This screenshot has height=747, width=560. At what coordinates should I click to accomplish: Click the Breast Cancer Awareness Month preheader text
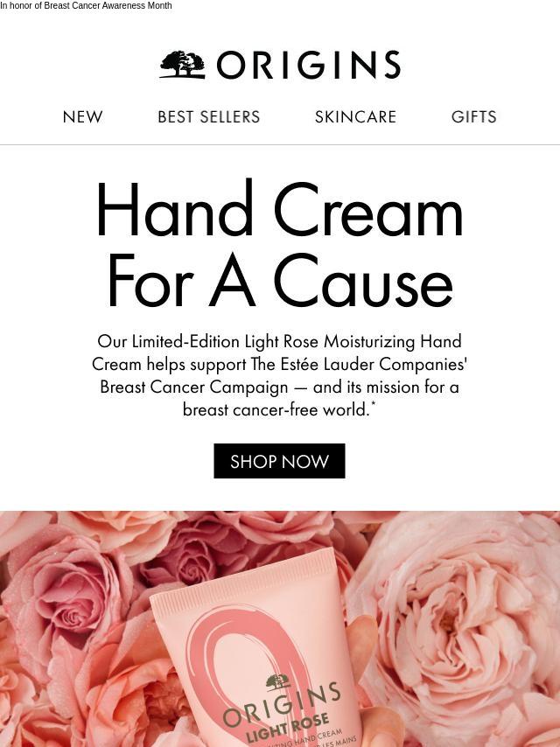86,6
